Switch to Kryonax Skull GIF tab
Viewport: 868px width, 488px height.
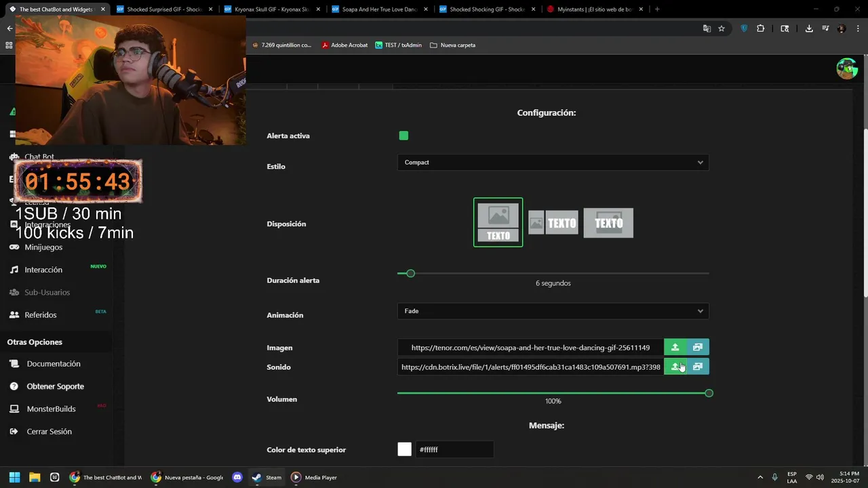271,9
